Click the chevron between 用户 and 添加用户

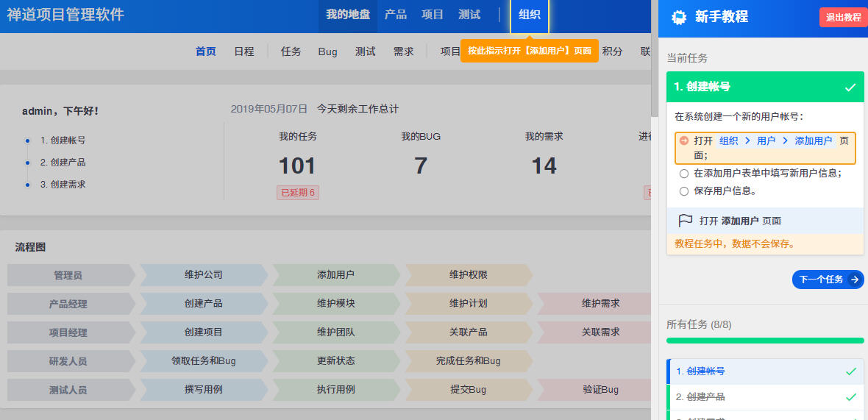(x=785, y=140)
